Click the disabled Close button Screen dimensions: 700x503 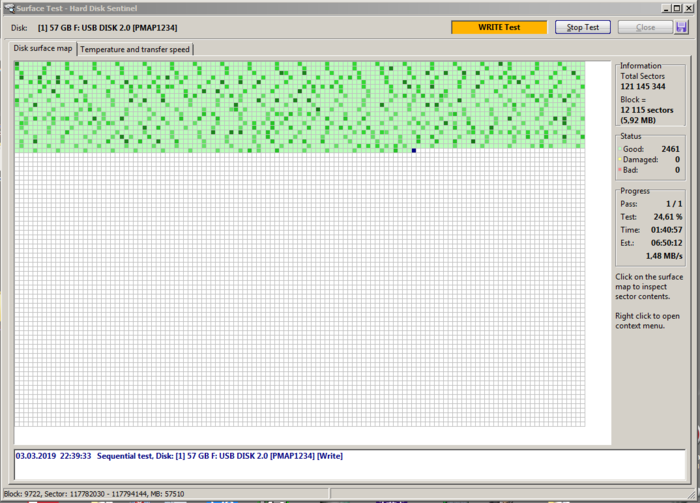(x=645, y=27)
